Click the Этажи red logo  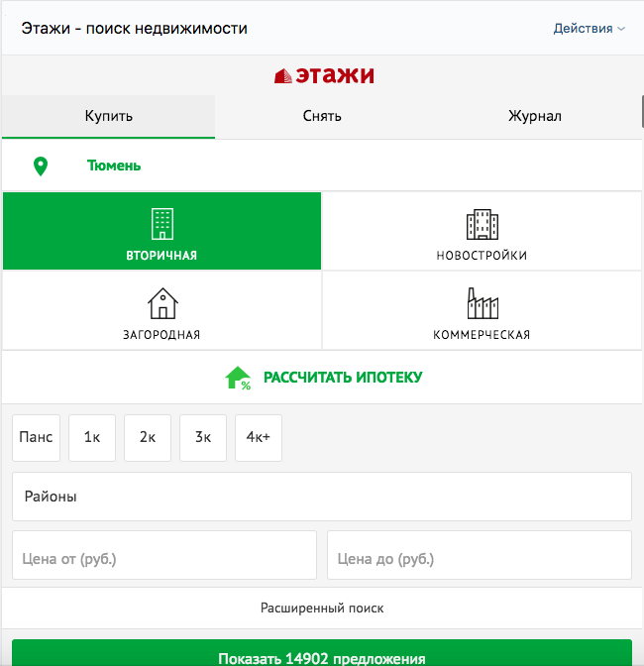point(324,75)
